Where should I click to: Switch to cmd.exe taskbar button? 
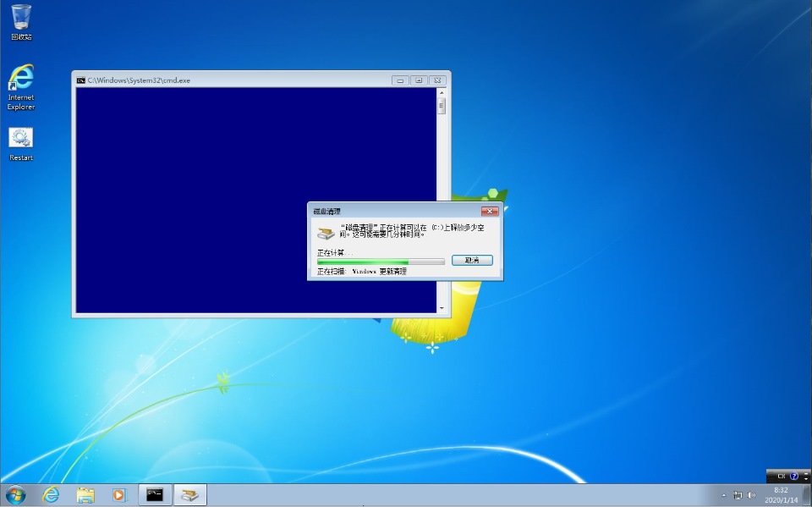click(155, 495)
